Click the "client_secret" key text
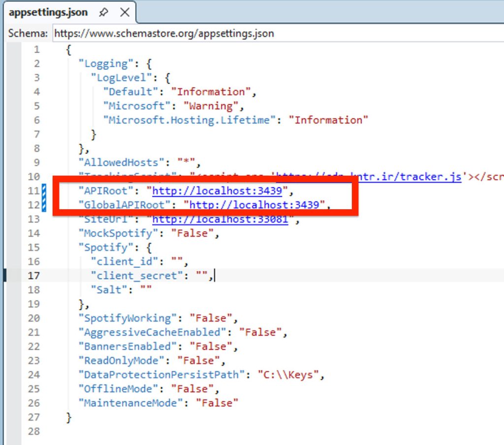Image resolution: width=504 pixels, height=445 pixels. (x=137, y=276)
